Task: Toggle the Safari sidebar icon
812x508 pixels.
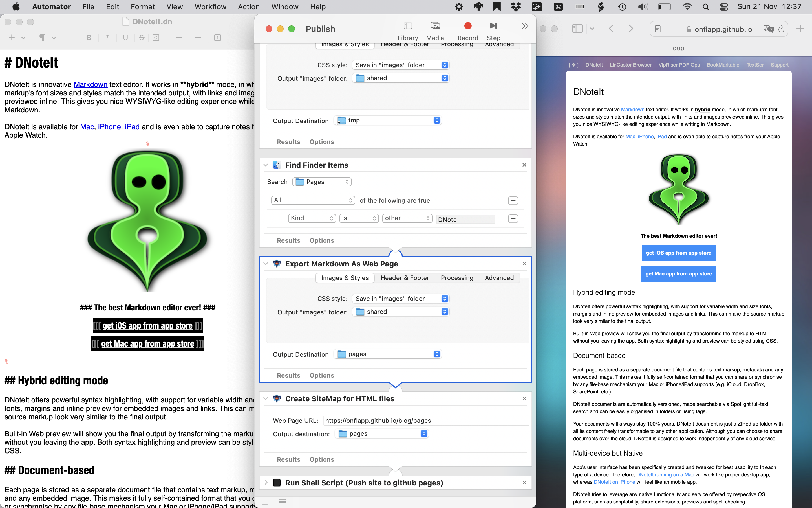Action: (x=577, y=29)
